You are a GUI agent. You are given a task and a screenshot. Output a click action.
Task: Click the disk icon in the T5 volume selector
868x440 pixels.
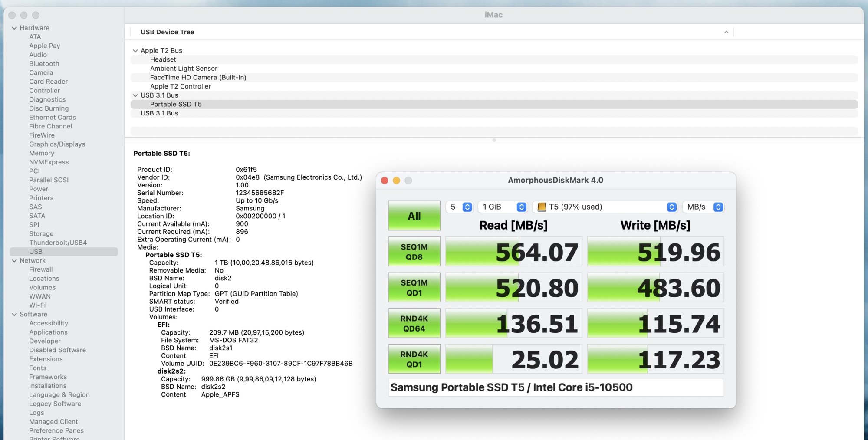542,207
